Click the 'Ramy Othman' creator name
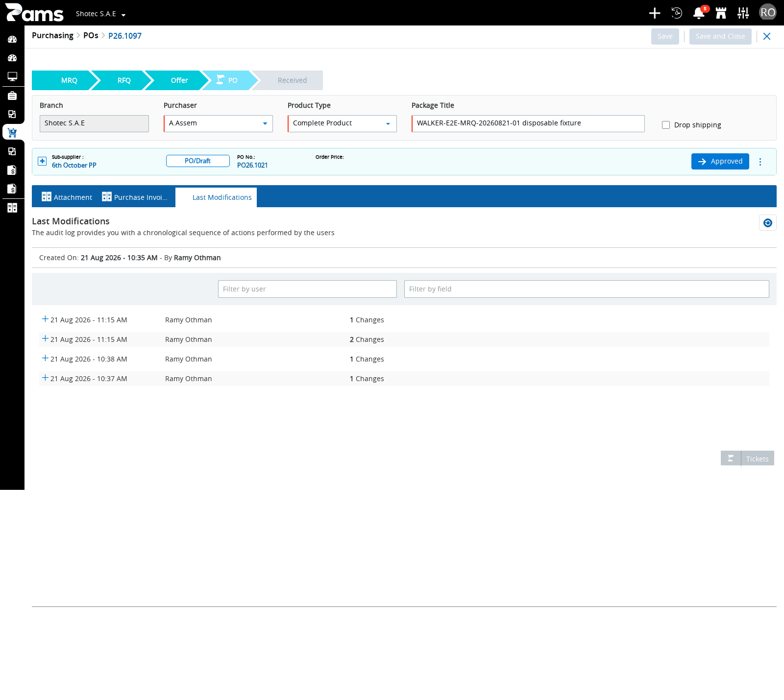This screenshot has width=784, height=700. [197, 258]
